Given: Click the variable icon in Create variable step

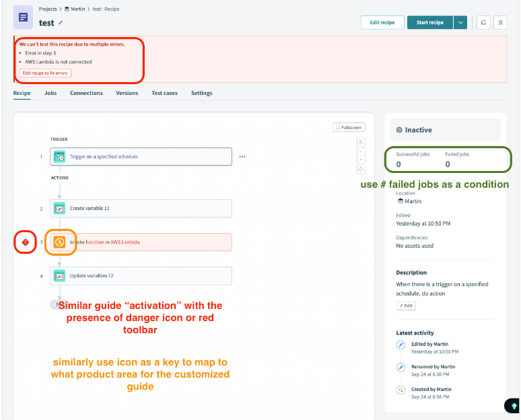Looking at the screenshot, I should pos(59,209).
